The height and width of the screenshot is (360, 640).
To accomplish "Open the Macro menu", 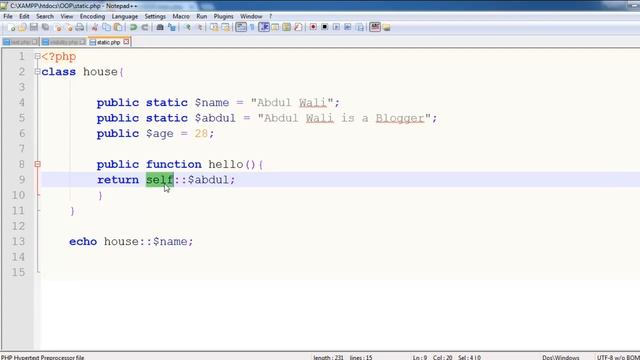I will (x=181, y=16).
